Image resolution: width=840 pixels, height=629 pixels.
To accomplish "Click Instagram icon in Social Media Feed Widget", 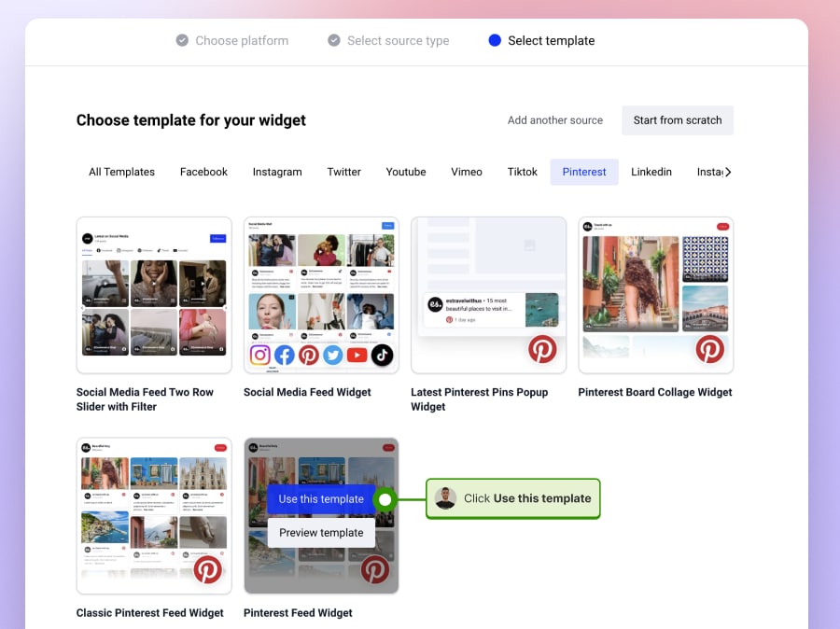I will pos(259,356).
